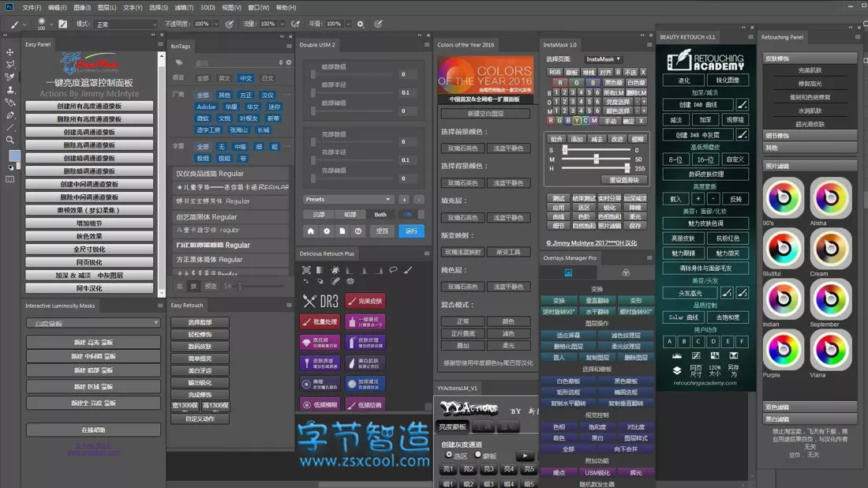Open the mask type dropdown in Interactive Luminosity Masks
868x488 pixels.
93,323
